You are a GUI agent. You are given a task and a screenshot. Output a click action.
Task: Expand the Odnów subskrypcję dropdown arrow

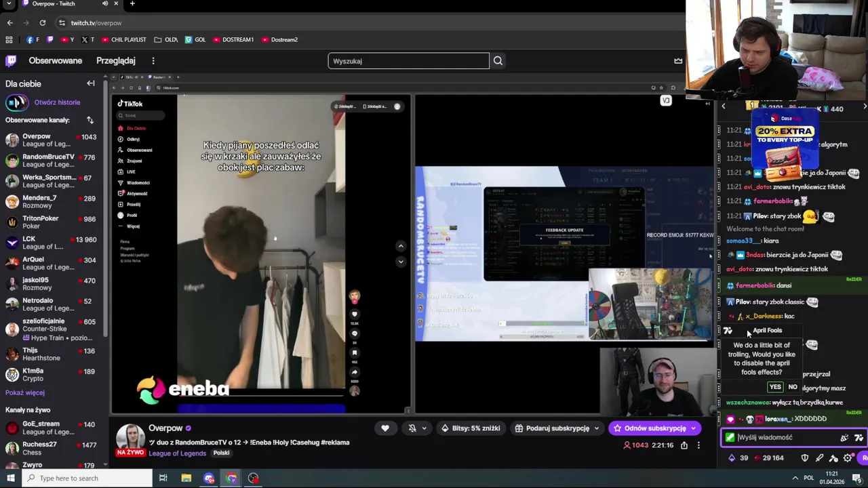pyautogui.click(x=693, y=428)
